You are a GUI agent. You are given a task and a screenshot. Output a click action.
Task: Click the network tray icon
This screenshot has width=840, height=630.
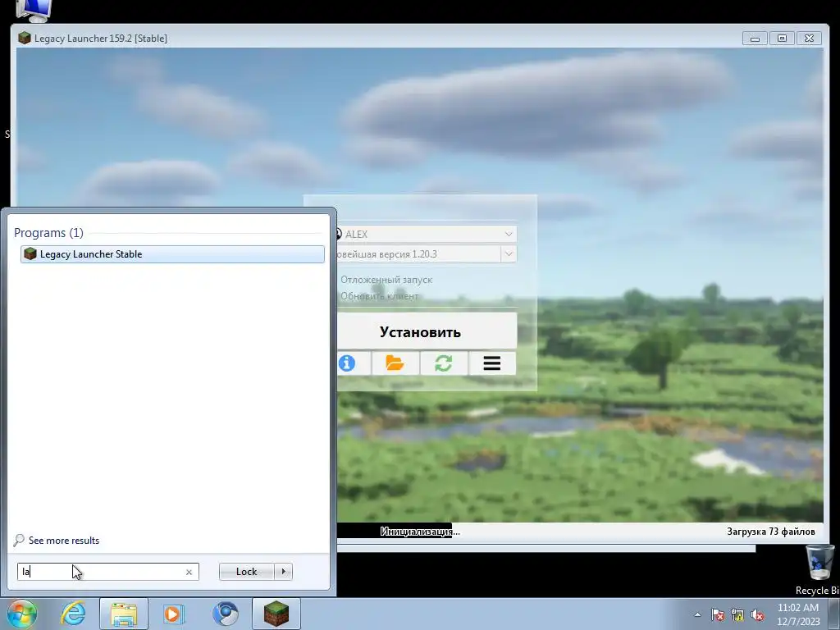click(x=737, y=614)
